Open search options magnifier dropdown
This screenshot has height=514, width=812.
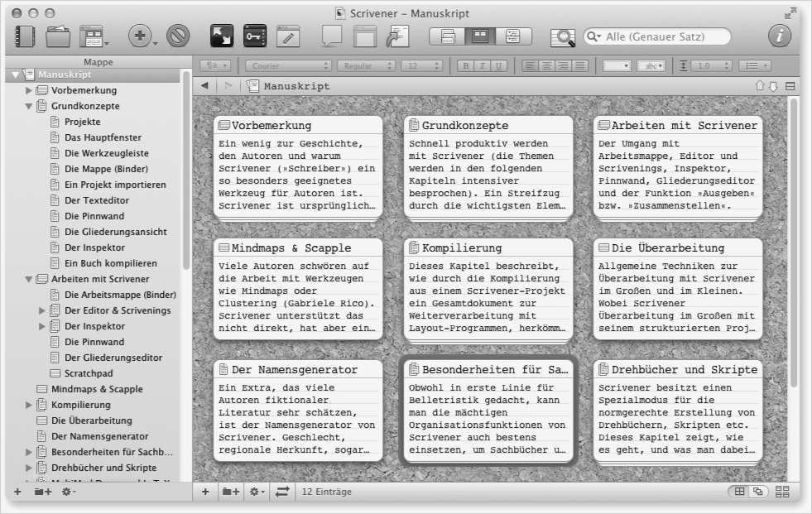pos(593,36)
